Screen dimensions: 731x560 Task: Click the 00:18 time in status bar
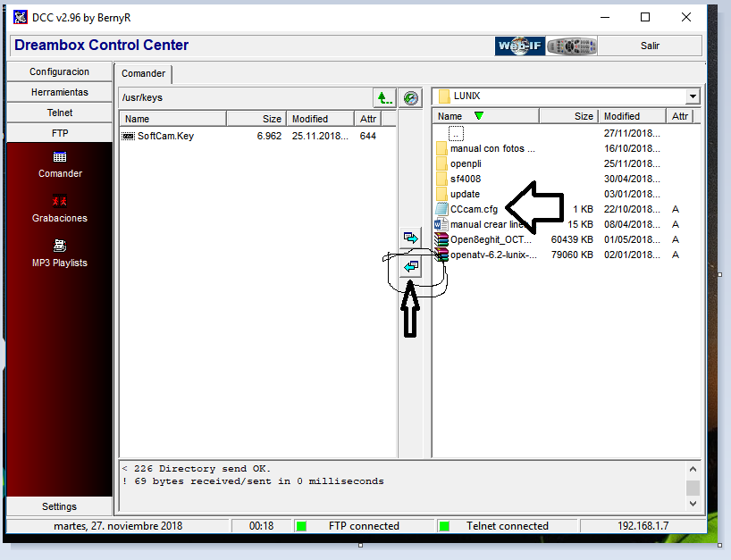tap(261, 526)
